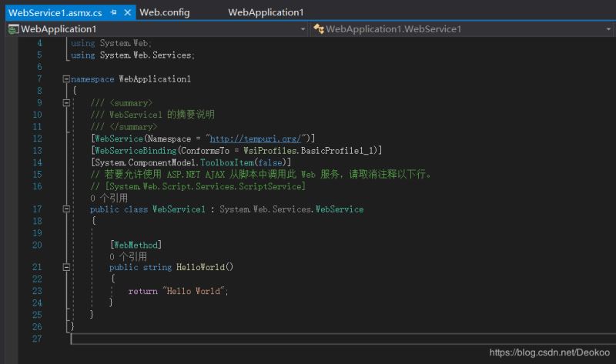This screenshot has height=364, width=616.
Task: Open the WebApplication1 tab
Action: 266,12
